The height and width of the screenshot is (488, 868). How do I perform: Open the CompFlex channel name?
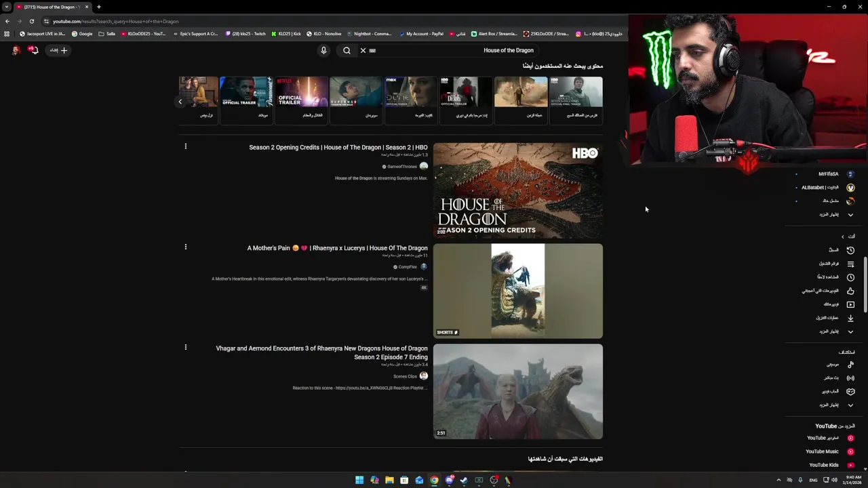(408, 267)
